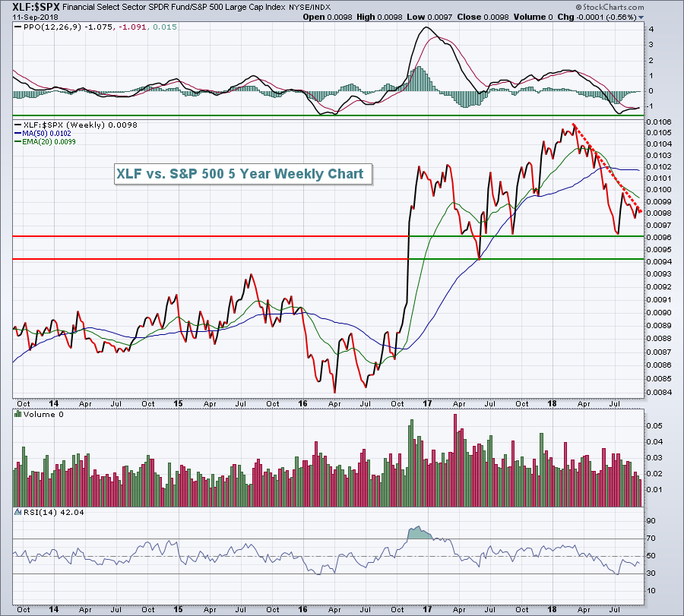This screenshot has width=684, height=616.
Task: Click the Chg -0.0001 (-0.56%) value
Action: (597, 17)
